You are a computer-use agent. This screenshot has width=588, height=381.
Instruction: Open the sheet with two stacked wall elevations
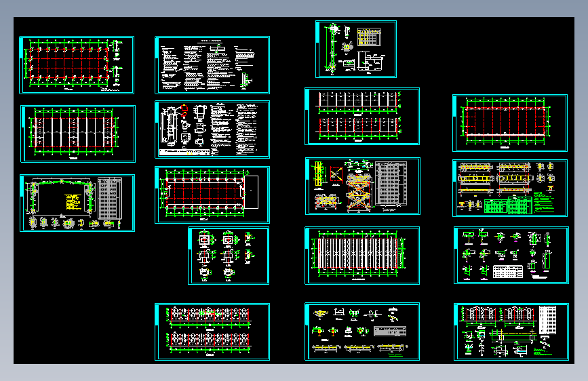(x=362, y=116)
